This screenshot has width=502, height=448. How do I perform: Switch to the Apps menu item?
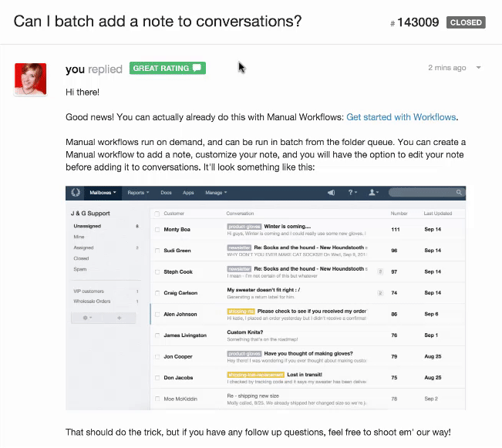pyautogui.click(x=187, y=193)
